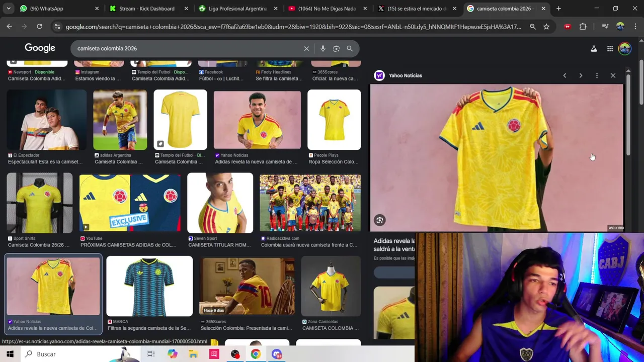Open adidas Argentina player thumbnail
The width and height of the screenshot is (644, 362).
pyautogui.click(x=120, y=120)
